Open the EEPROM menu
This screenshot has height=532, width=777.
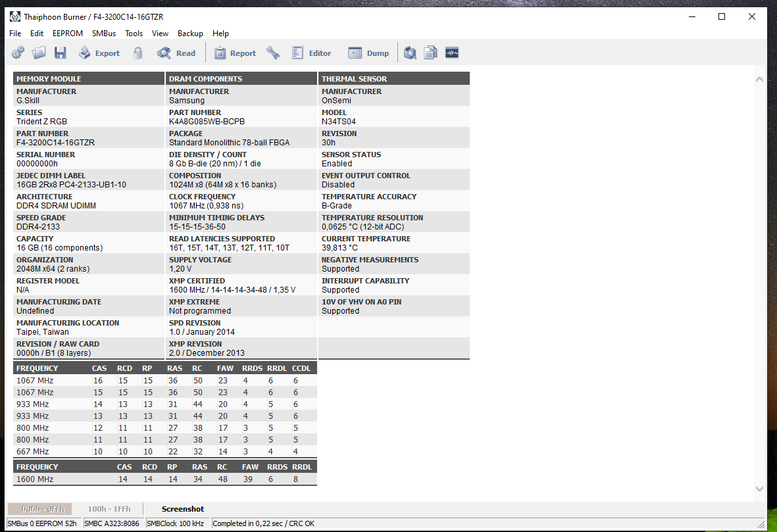[68, 33]
